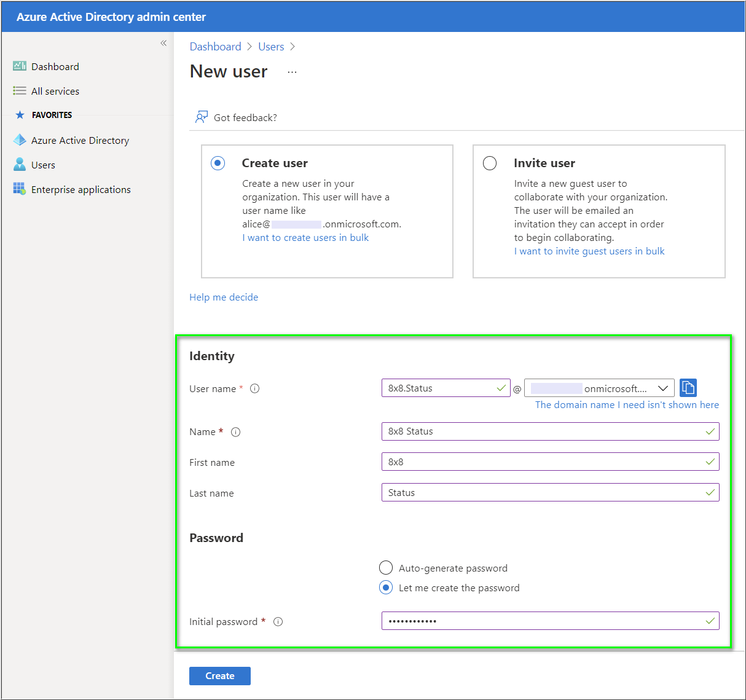Choose Let me create the password option
746x700 pixels.
coord(386,588)
